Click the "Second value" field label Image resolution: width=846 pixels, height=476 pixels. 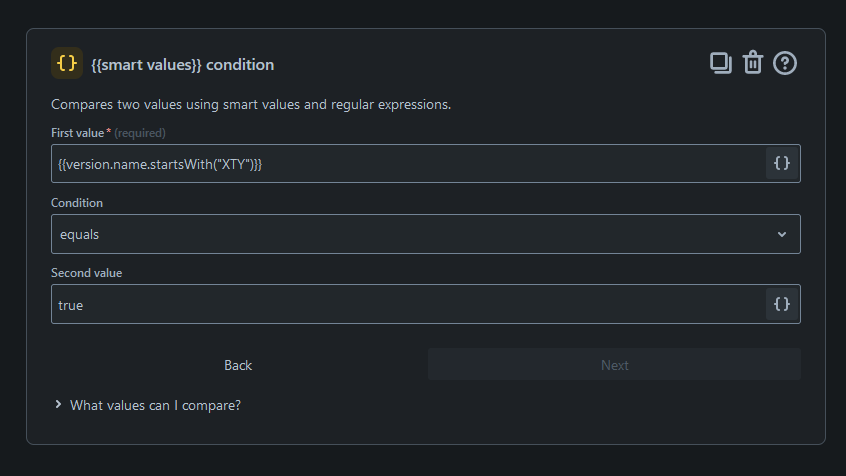[87, 273]
